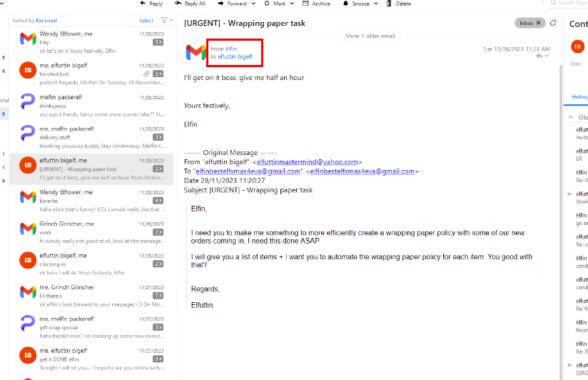
Task: Click message date Tue 11/28/2023 11:23 AM
Action: tap(517, 49)
